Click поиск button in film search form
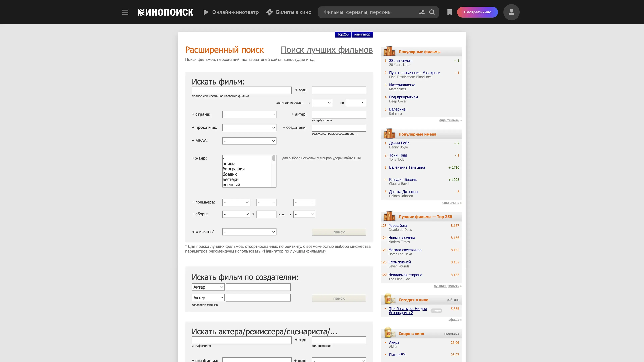Image resolution: width=644 pixels, height=362 pixels. pyautogui.click(x=339, y=232)
